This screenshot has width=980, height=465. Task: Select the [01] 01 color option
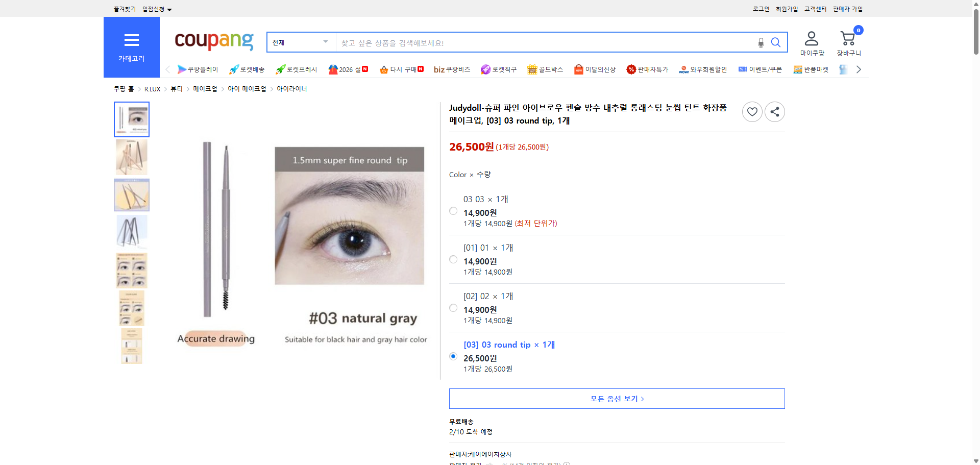453,259
